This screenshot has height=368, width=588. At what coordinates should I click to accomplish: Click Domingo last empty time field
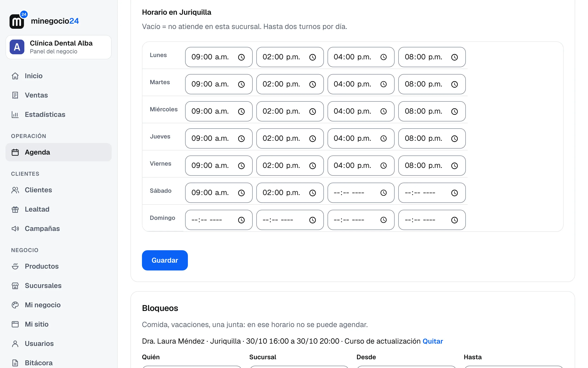(x=432, y=220)
